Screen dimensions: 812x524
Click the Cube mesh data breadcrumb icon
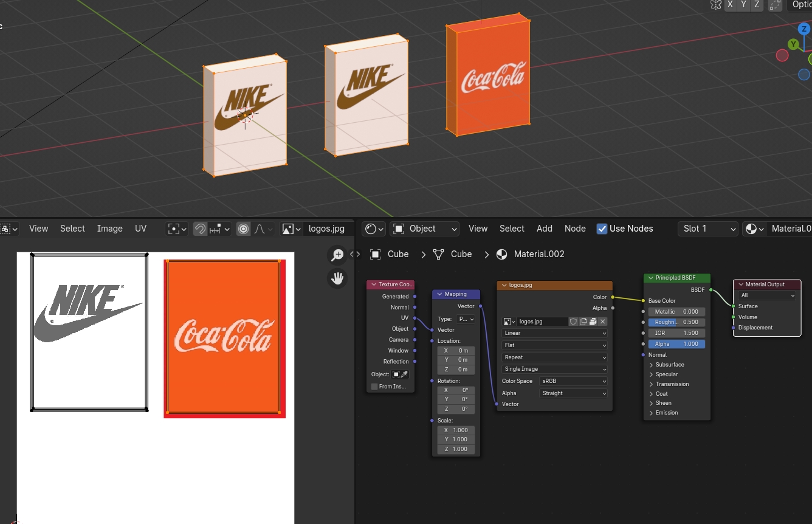click(438, 254)
